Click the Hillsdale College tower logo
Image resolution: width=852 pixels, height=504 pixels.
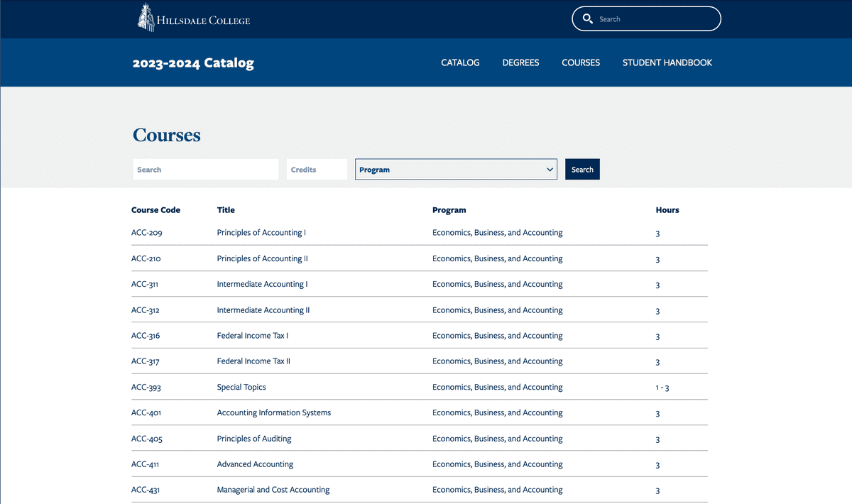click(146, 18)
